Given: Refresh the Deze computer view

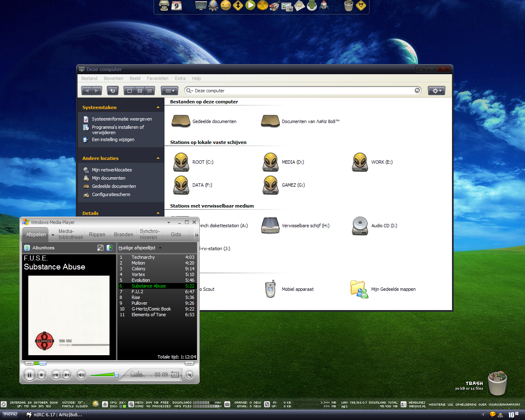Looking at the screenshot, I should [113, 91].
